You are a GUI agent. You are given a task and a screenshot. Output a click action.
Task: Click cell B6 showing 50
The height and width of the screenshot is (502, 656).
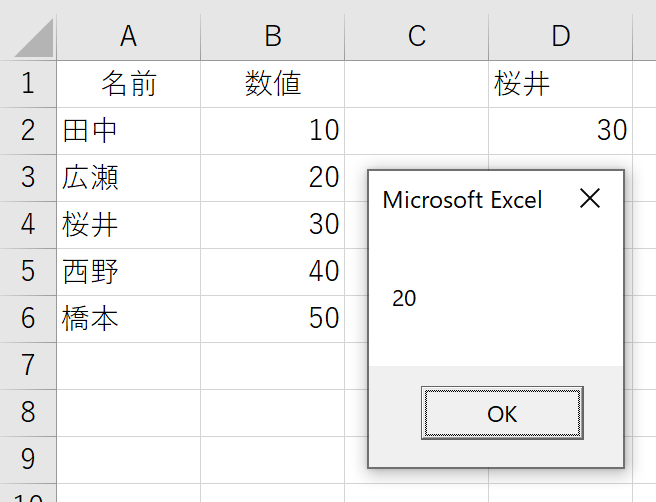273,319
